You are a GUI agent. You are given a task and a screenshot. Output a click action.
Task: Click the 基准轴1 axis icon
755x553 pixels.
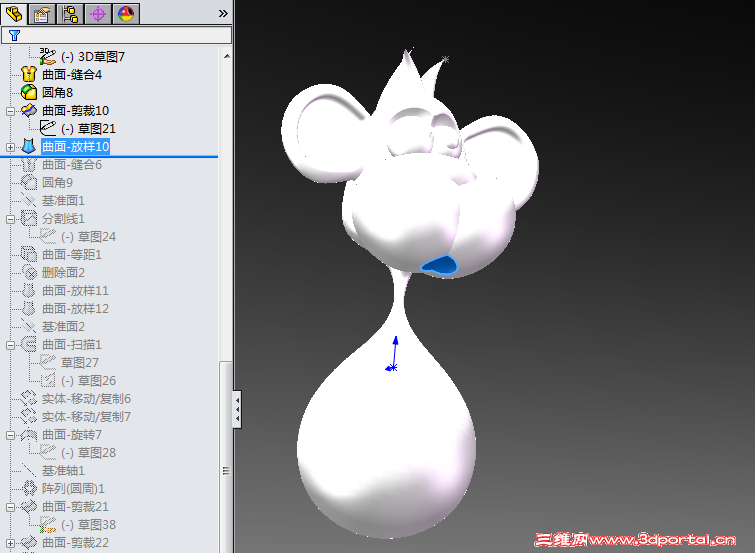[29, 471]
